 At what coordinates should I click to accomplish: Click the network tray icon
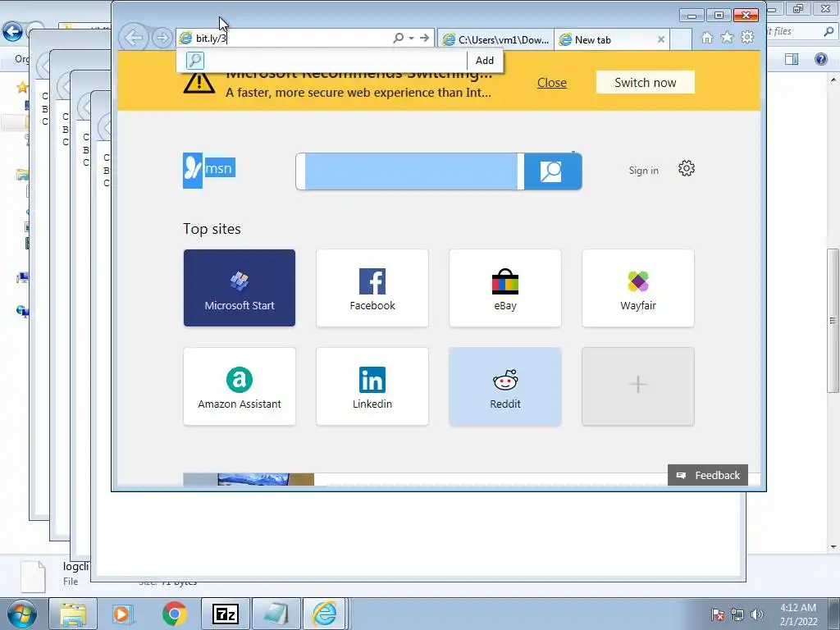pos(737,614)
